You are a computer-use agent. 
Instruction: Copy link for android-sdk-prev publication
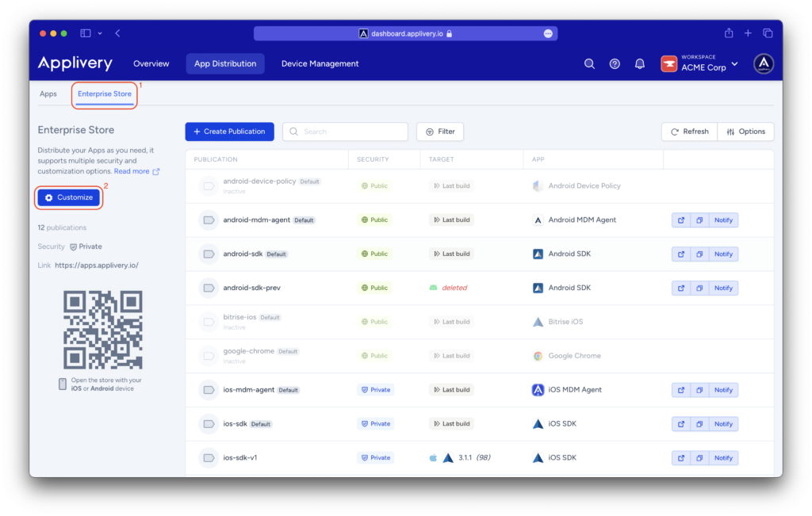pos(699,288)
